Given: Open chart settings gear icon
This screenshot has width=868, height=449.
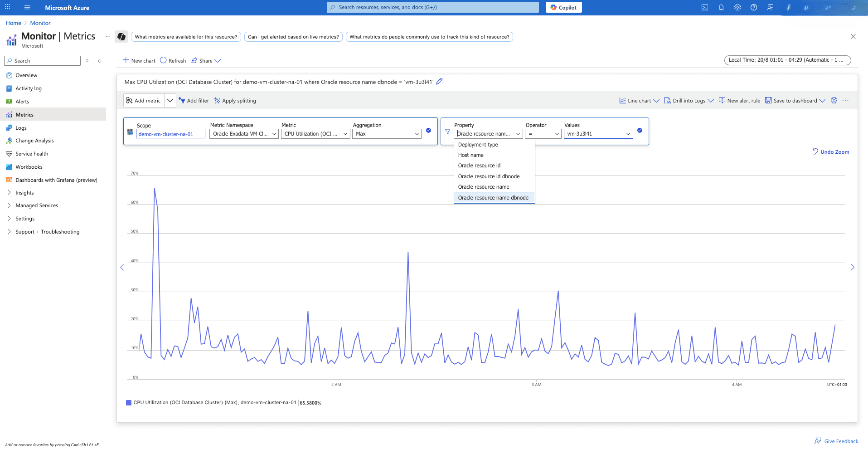Looking at the screenshot, I should coord(834,101).
